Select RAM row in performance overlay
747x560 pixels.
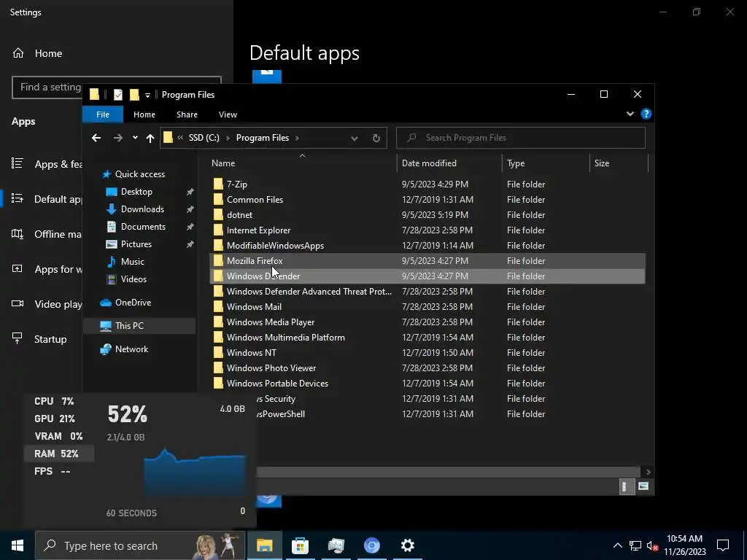tap(58, 454)
